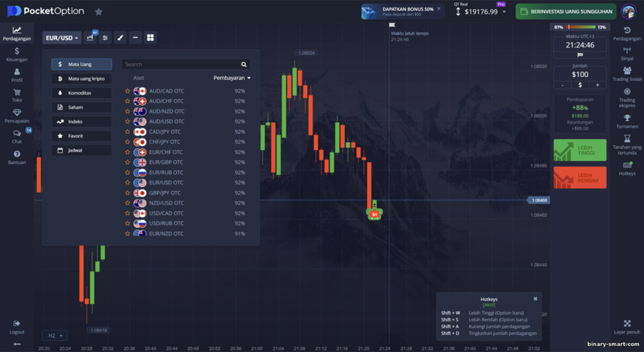The height and width of the screenshot is (352, 644).
Task: Open the chart type M1 icon
Action: [x=91, y=38]
